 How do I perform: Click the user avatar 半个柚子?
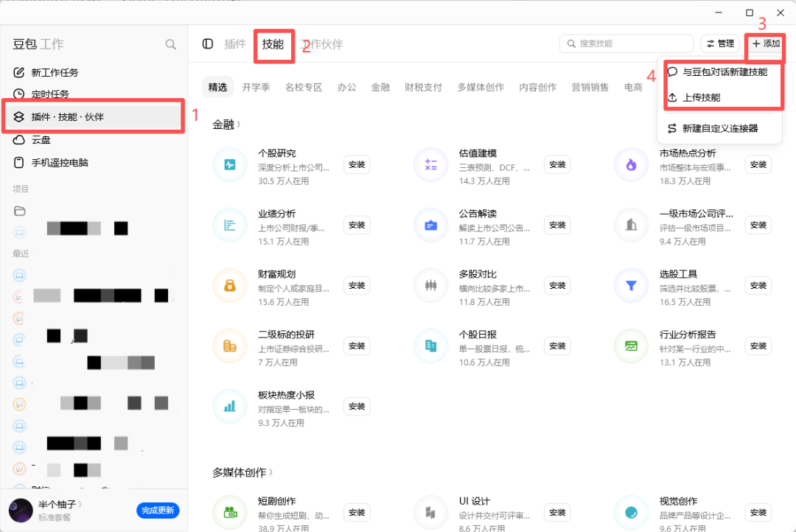[21, 510]
